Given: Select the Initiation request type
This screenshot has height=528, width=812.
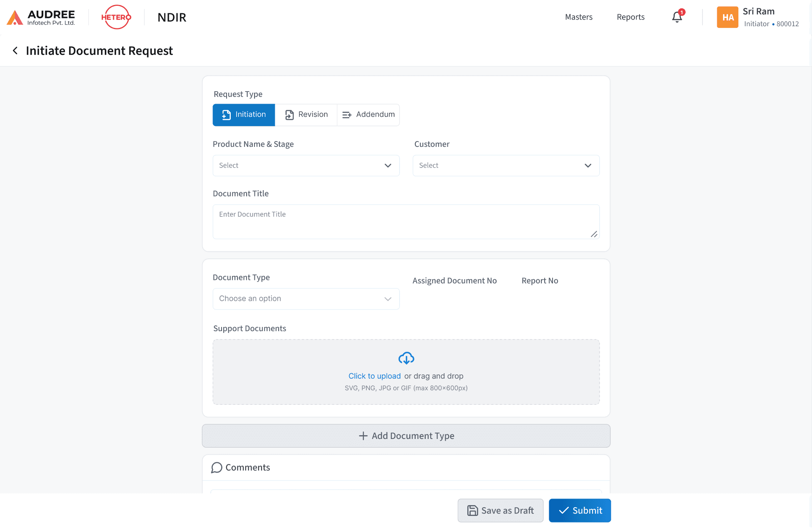Looking at the screenshot, I should [244, 114].
